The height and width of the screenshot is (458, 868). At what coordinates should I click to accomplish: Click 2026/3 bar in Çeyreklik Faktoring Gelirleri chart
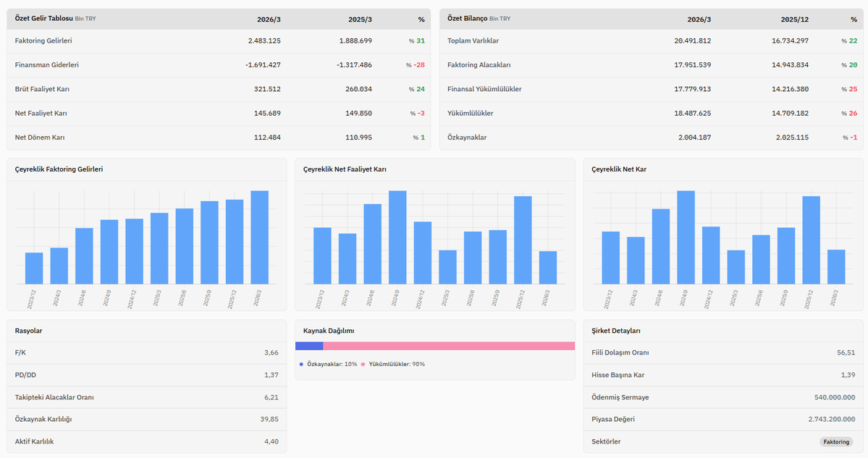tap(260, 238)
